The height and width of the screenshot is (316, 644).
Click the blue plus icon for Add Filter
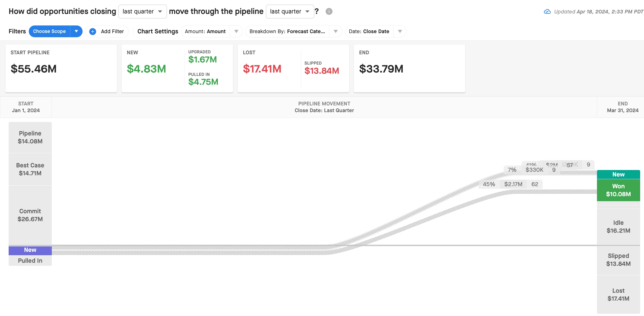(93, 31)
